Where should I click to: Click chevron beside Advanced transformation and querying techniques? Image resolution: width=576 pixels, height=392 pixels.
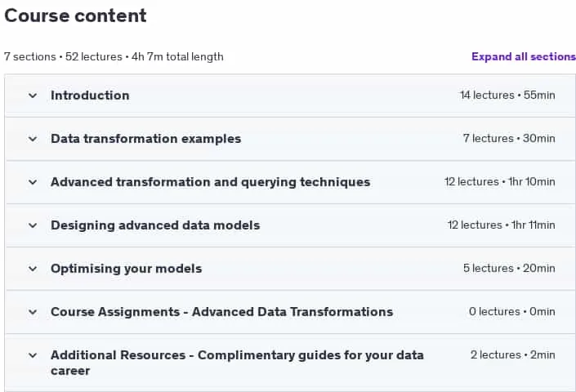coord(33,182)
